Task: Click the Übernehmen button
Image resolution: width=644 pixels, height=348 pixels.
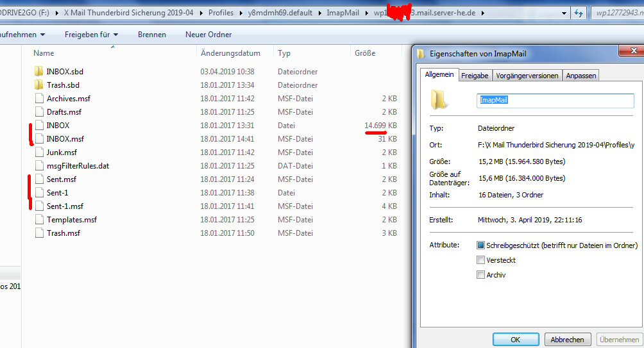Action: [620, 340]
